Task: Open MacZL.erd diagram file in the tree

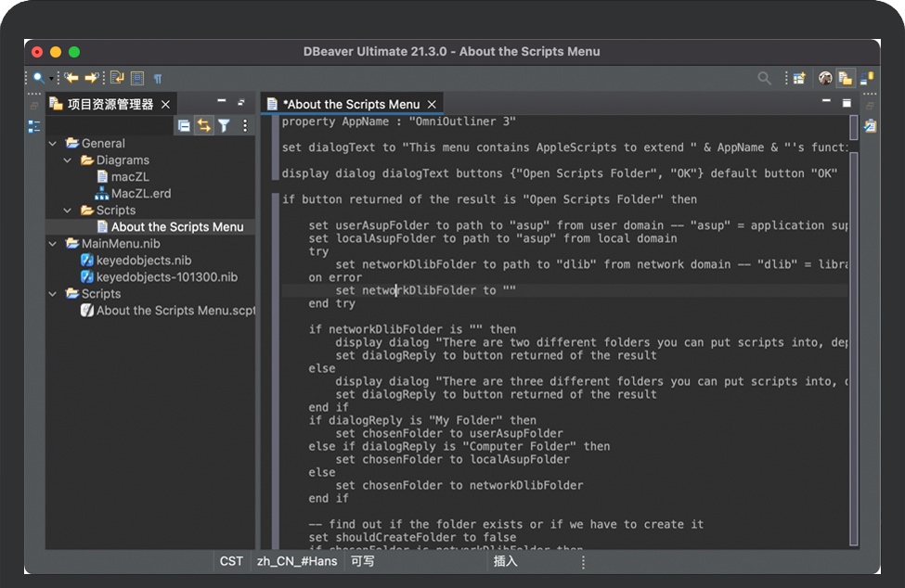Action: (141, 194)
